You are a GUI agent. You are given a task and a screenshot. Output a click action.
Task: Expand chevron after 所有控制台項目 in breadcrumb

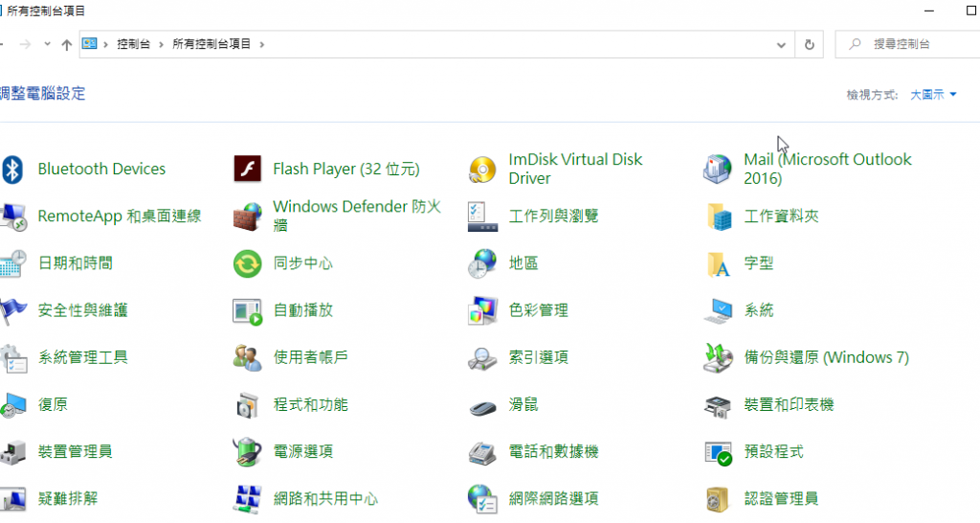(x=261, y=44)
